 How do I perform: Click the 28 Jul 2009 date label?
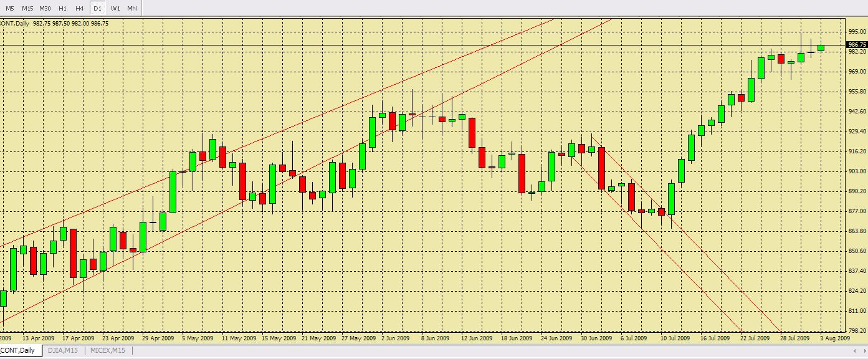tap(795, 338)
